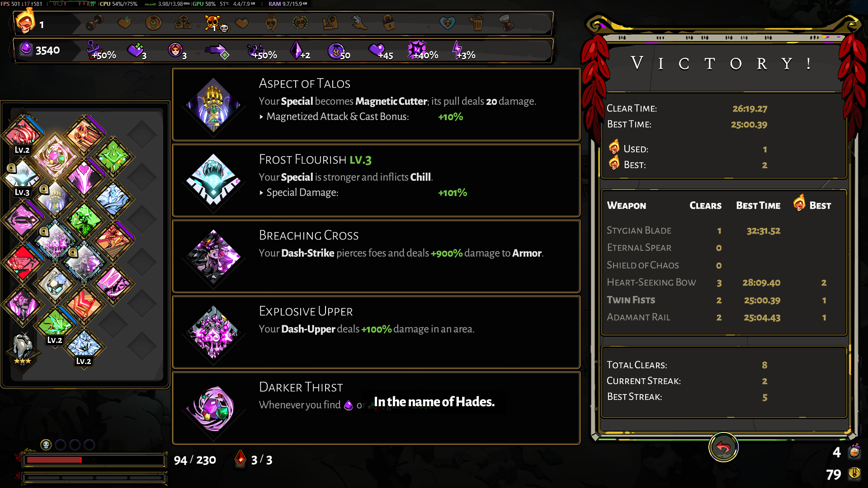Click the red back arrow button
Image resolution: width=868 pixels, height=488 pixels.
coord(723,447)
